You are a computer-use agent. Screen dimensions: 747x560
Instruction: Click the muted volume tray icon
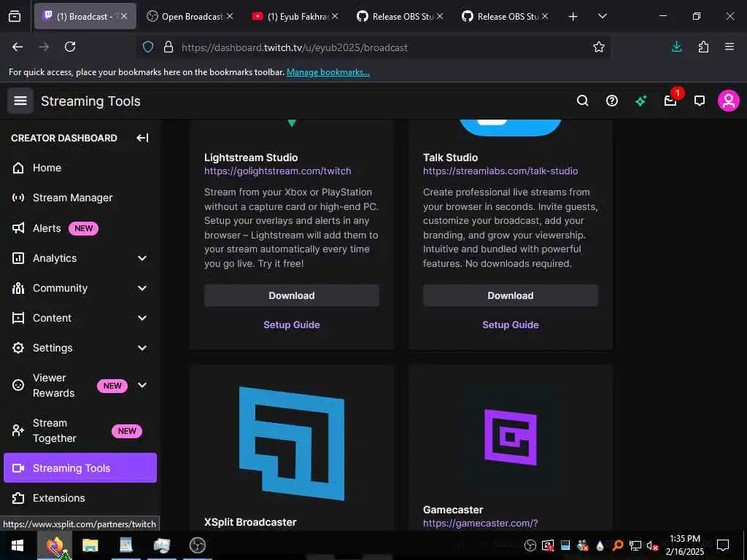coord(651,545)
